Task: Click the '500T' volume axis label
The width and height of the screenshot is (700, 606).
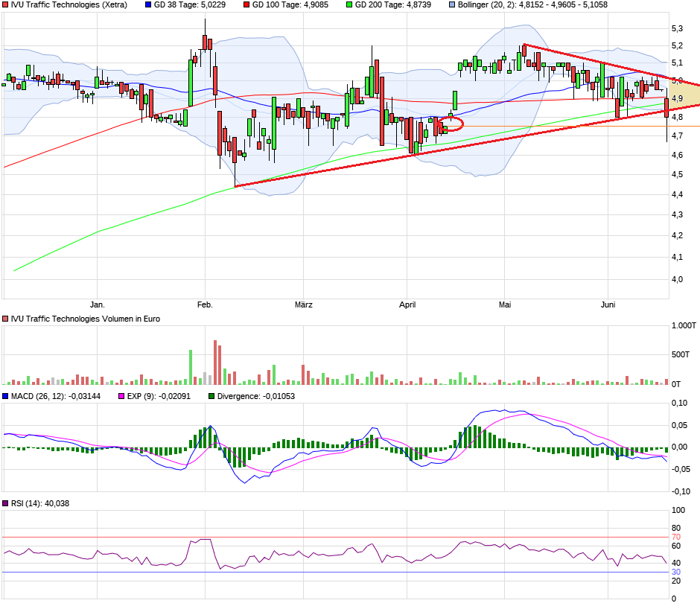Action: [681, 354]
